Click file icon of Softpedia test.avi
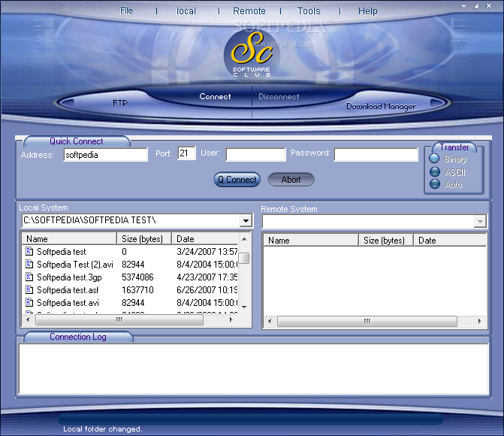This screenshot has width=504, height=436. click(29, 302)
